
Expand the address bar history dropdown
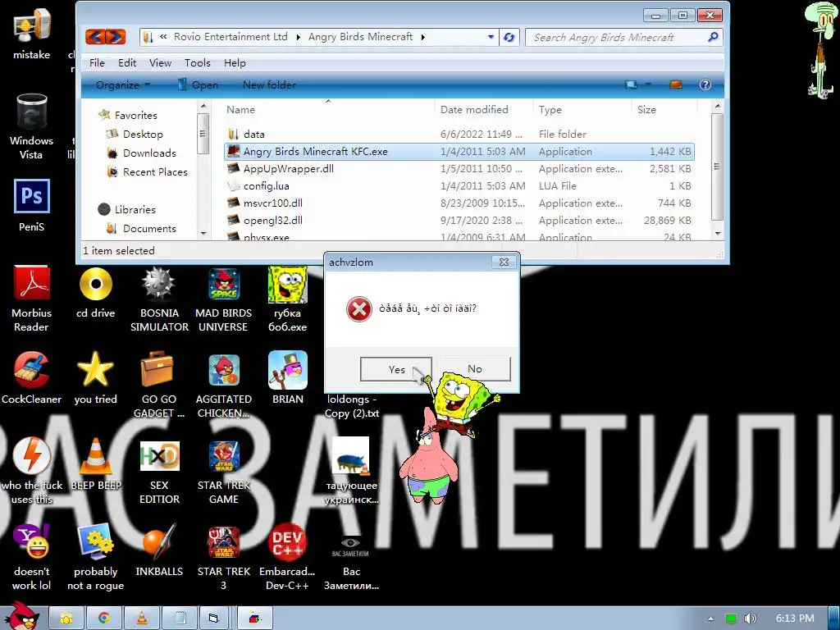tap(491, 37)
